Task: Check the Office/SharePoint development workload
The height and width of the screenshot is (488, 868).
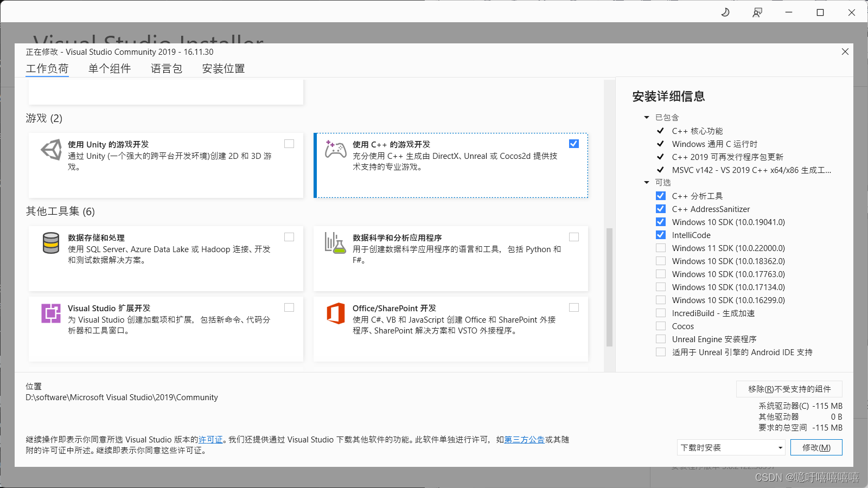Action: click(574, 307)
